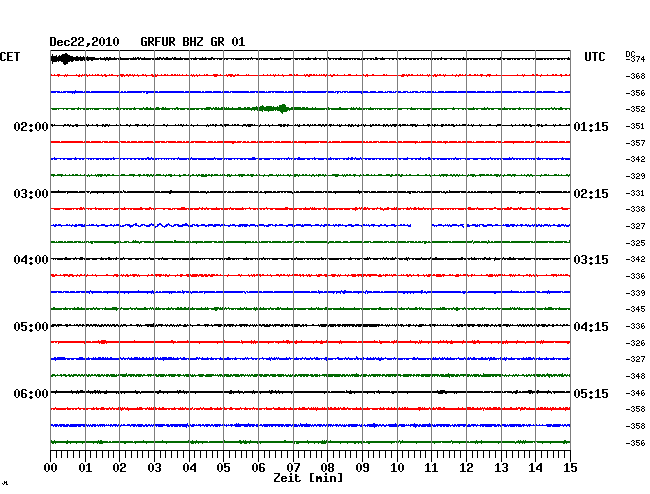Click the DC offset value -346

tap(635, 393)
